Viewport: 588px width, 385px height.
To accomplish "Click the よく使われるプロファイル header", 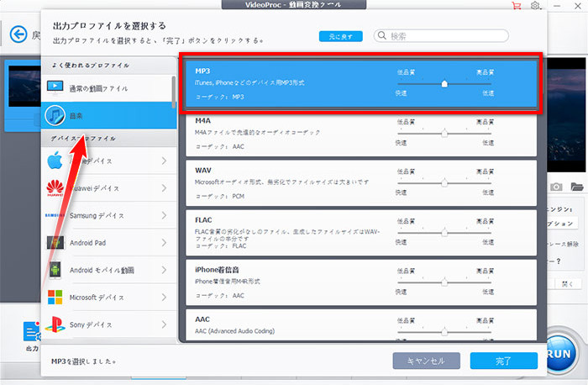I will tap(91, 66).
